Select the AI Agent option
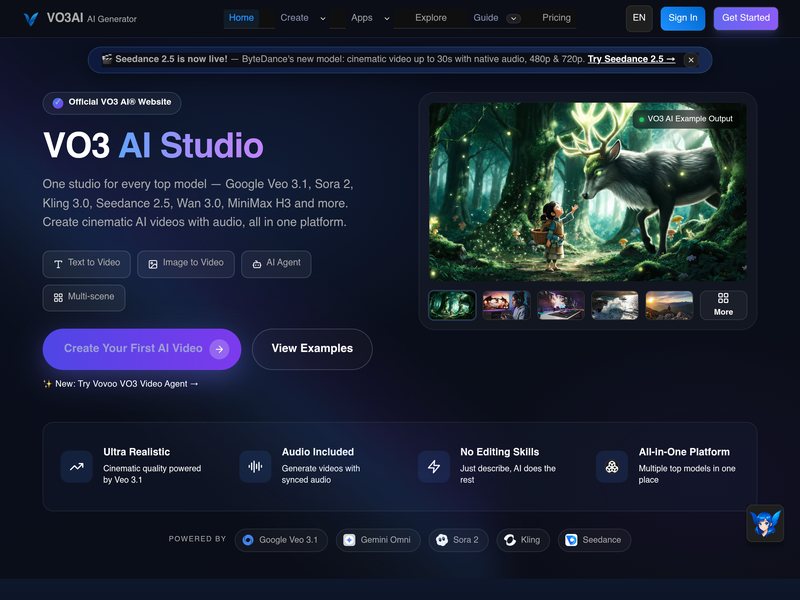 [276, 264]
